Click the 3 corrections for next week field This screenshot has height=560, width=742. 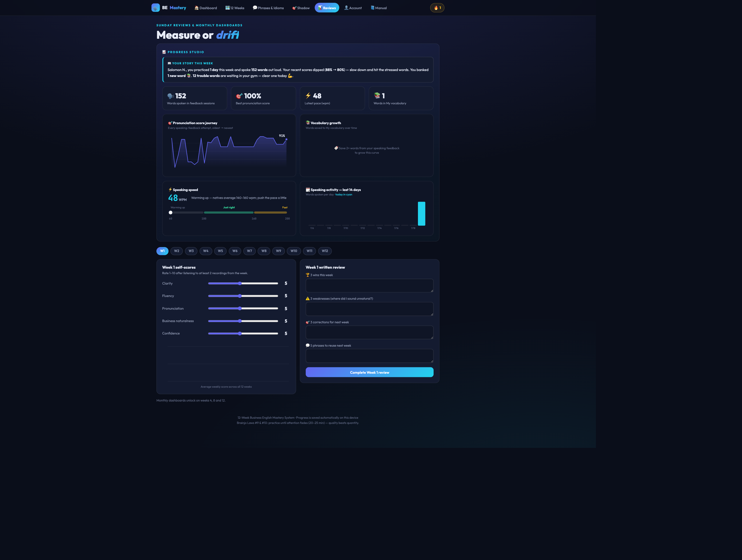tap(369, 333)
